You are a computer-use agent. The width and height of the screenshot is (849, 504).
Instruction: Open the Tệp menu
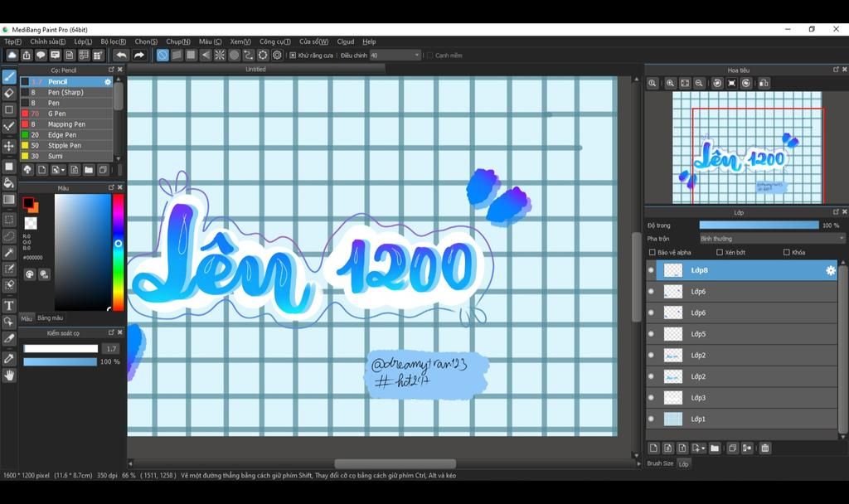13,41
